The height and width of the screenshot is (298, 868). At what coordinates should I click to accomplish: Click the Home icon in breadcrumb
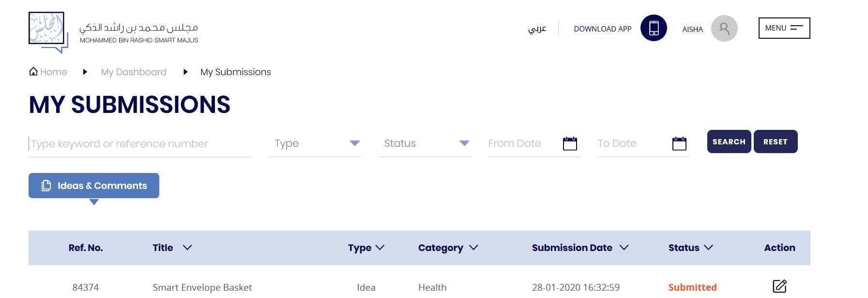(33, 72)
